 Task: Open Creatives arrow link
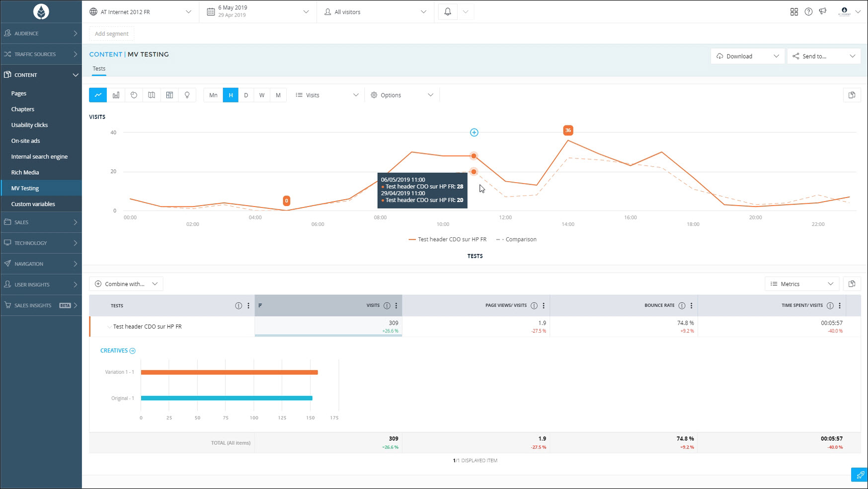pyautogui.click(x=132, y=350)
